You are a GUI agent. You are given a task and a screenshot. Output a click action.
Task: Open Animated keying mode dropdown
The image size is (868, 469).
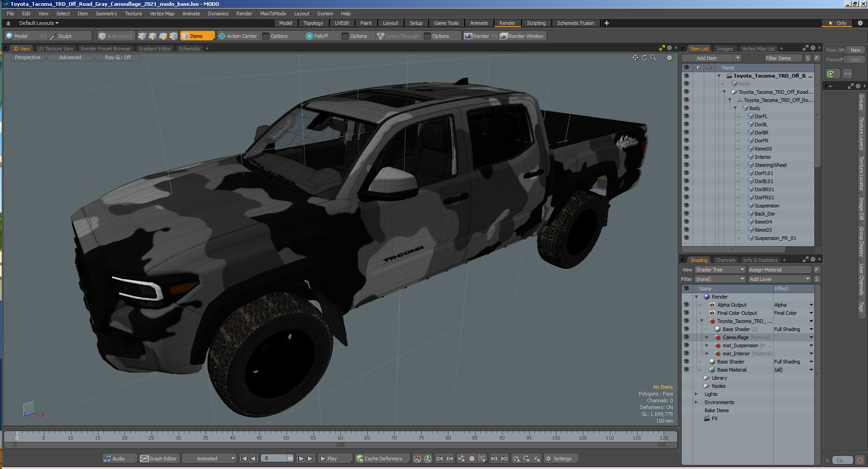209,459
